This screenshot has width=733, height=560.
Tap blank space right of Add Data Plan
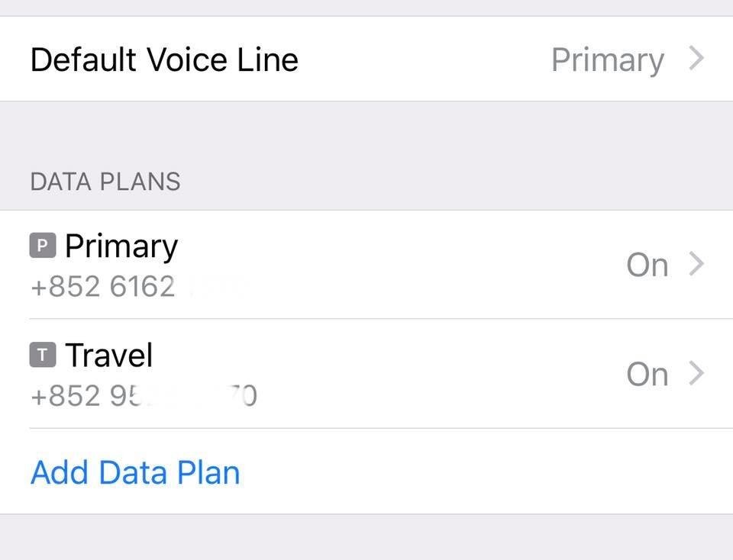click(x=486, y=471)
